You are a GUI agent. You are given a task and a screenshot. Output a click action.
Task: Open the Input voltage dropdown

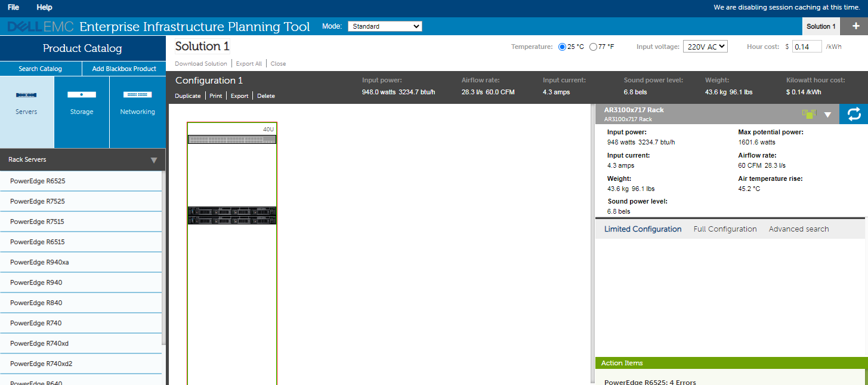(705, 47)
